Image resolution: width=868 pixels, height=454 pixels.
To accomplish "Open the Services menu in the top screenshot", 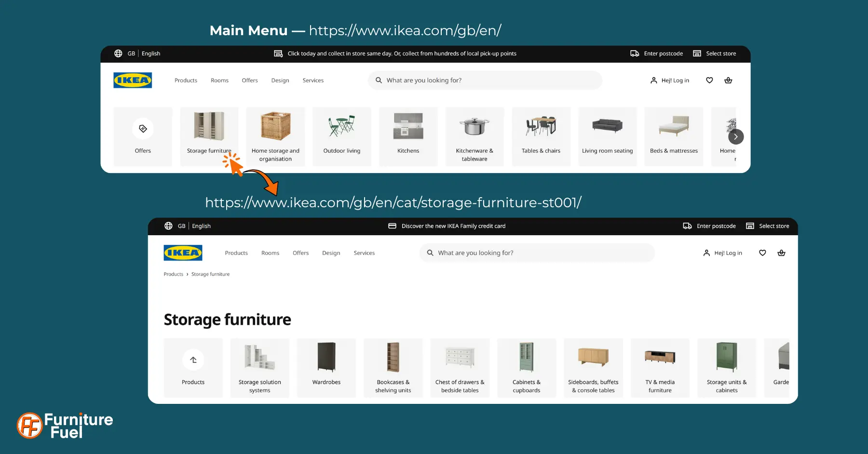I will [313, 80].
